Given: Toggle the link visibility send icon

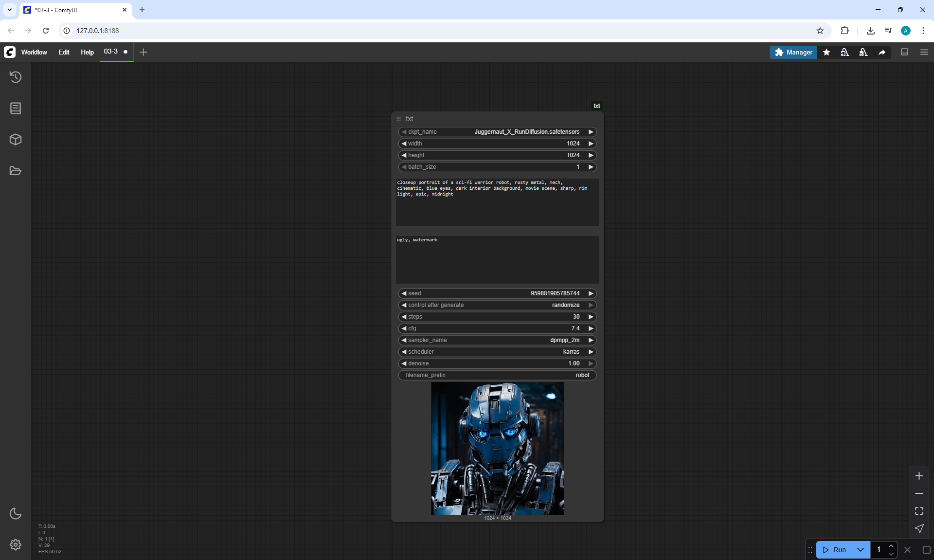Looking at the screenshot, I should (919, 528).
